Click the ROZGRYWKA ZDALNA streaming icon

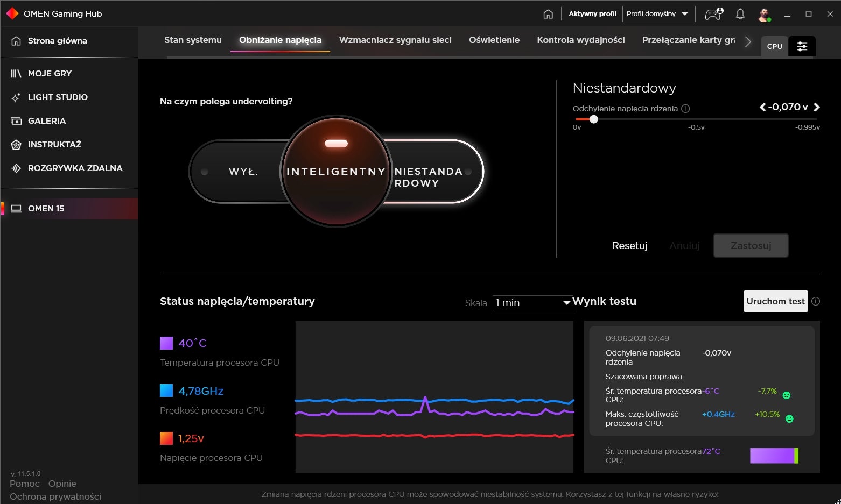[x=16, y=168]
